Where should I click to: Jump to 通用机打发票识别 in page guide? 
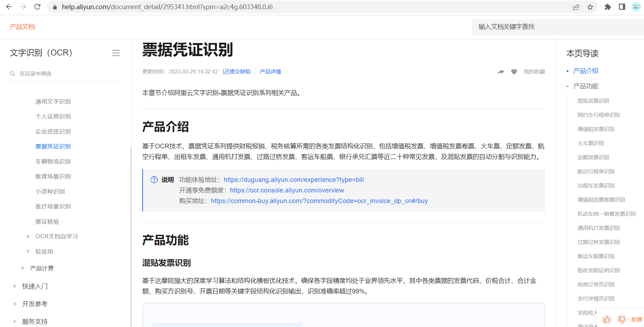coord(598,228)
